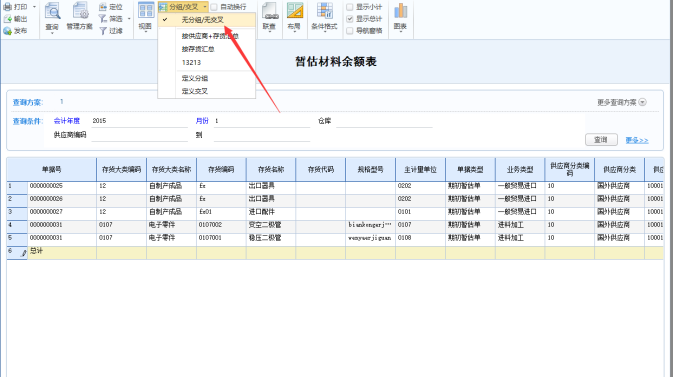Viewport: 673px width, 378px height.
Task: Click the 业务类型 column header
Action: coord(520,169)
